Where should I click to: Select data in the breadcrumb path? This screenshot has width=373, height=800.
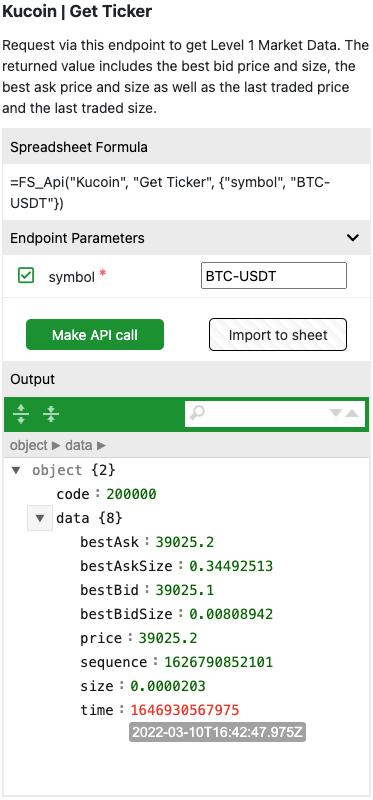click(79, 445)
